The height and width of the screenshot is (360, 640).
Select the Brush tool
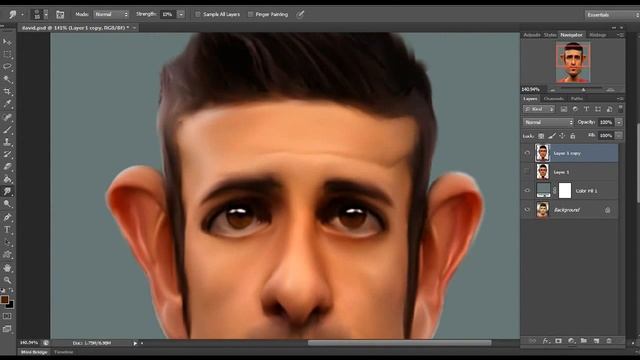pos(7,130)
